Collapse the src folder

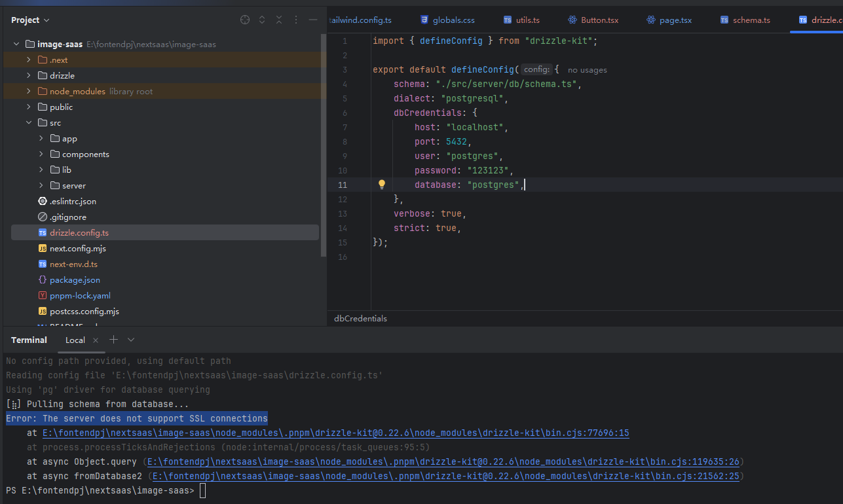pos(29,123)
